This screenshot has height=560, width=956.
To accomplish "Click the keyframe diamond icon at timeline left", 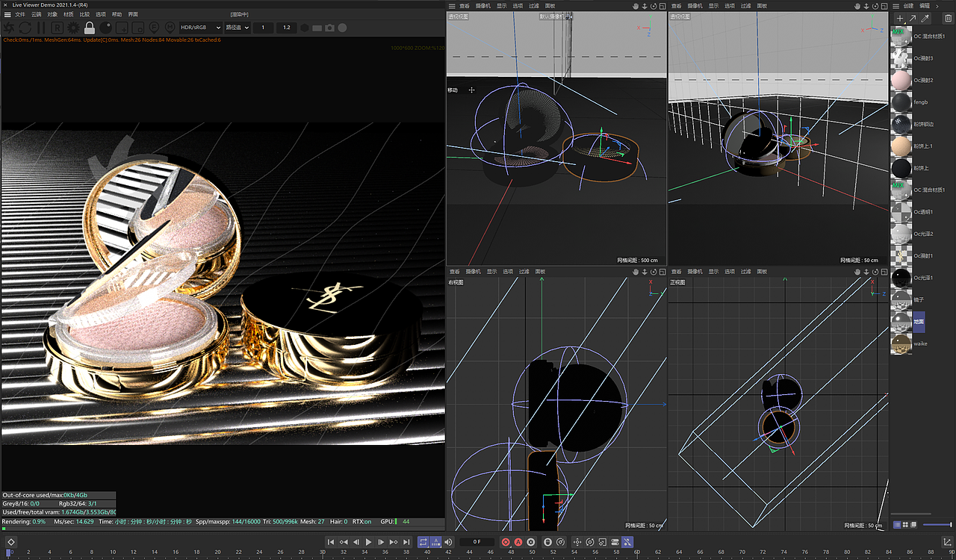I will click(x=12, y=541).
